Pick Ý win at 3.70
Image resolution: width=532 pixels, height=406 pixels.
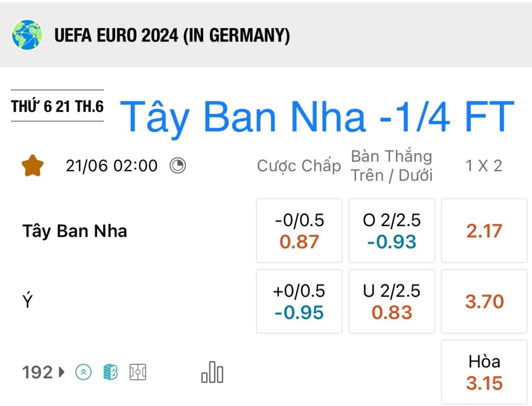click(x=484, y=302)
